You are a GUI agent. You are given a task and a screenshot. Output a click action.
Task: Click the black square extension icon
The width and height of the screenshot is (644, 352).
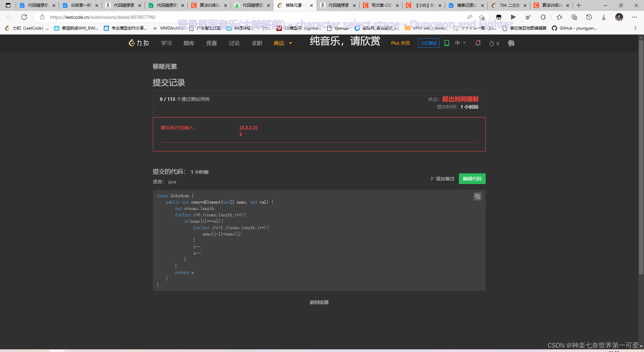click(x=499, y=17)
